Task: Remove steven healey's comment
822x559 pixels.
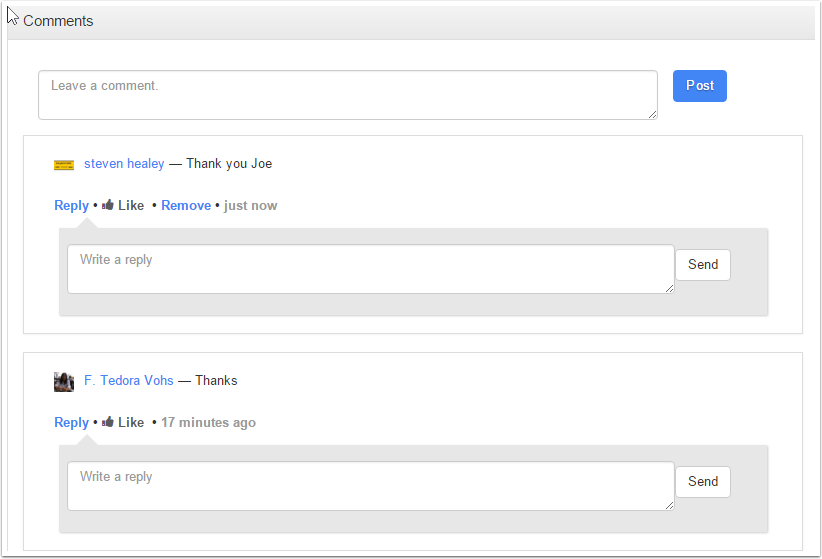Action: tap(186, 206)
